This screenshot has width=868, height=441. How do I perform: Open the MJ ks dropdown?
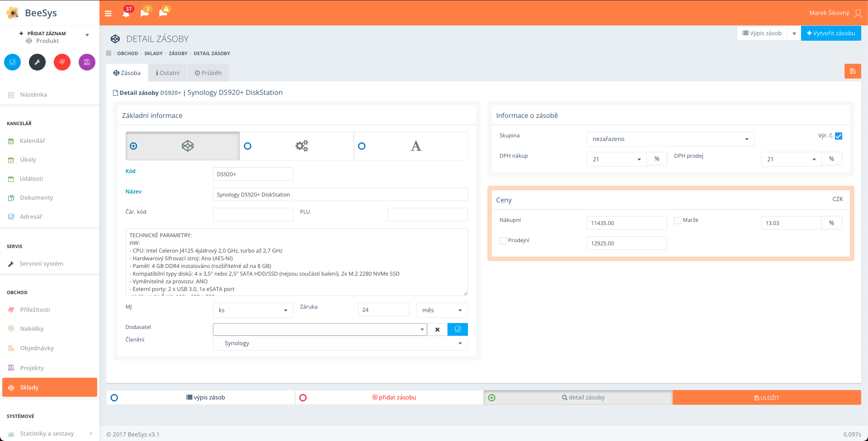tap(253, 310)
